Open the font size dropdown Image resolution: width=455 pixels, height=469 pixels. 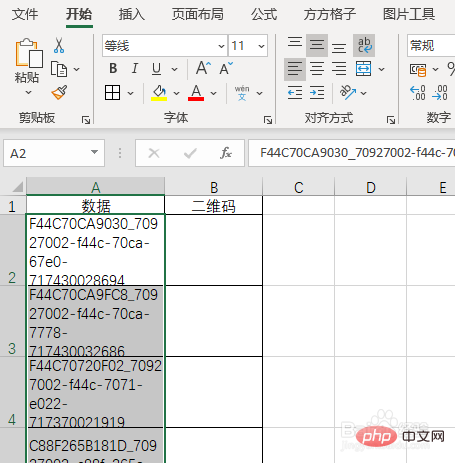[x=261, y=46]
